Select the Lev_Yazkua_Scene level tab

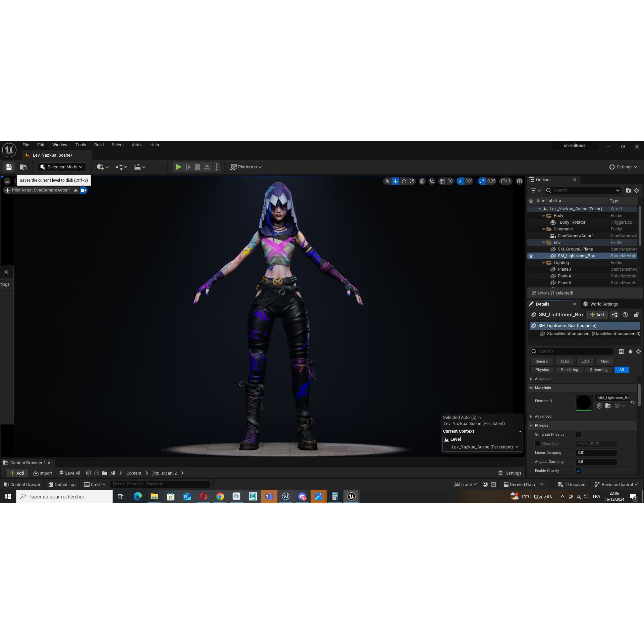[52, 155]
